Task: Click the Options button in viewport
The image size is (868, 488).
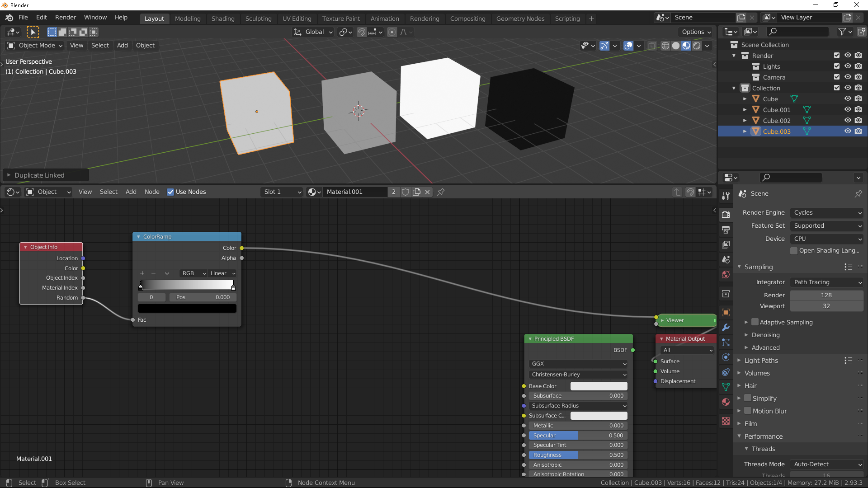Action: [696, 32]
